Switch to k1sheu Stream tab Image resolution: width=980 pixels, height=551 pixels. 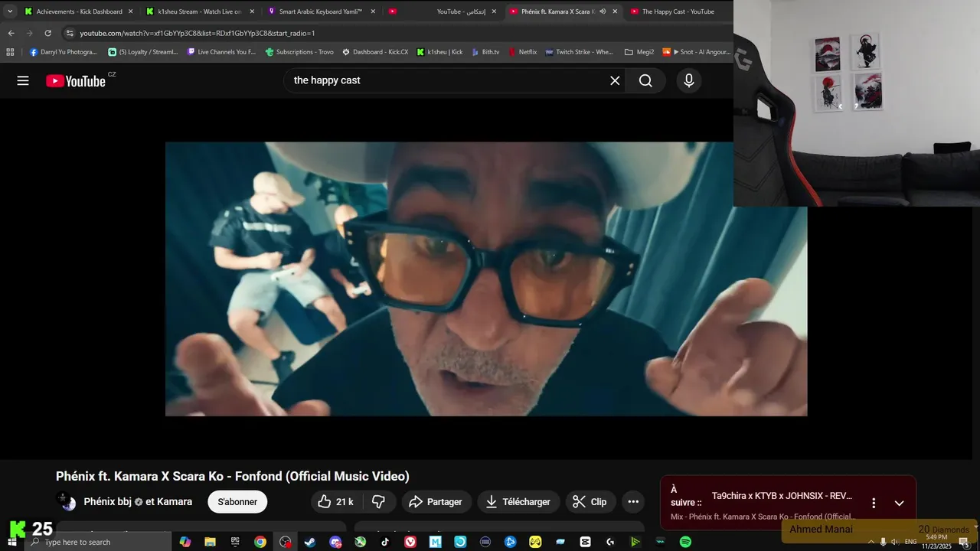pyautogui.click(x=201, y=11)
